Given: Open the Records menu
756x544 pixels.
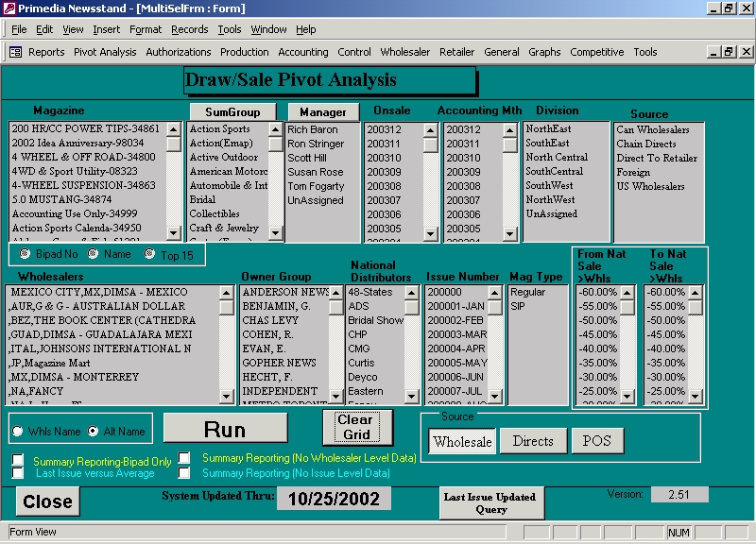Looking at the screenshot, I should (x=189, y=29).
